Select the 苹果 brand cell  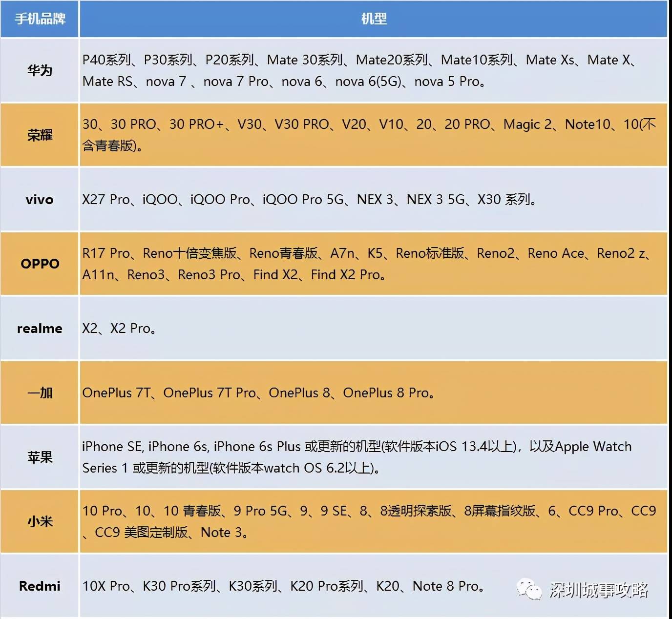click(x=40, y=457)
